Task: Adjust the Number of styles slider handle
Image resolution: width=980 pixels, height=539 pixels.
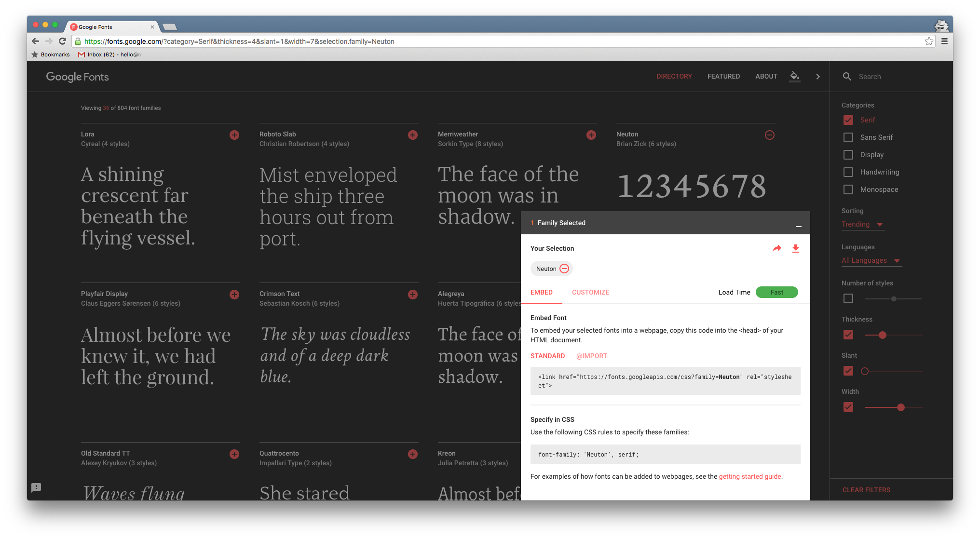Action: click(x=894, y=299)
